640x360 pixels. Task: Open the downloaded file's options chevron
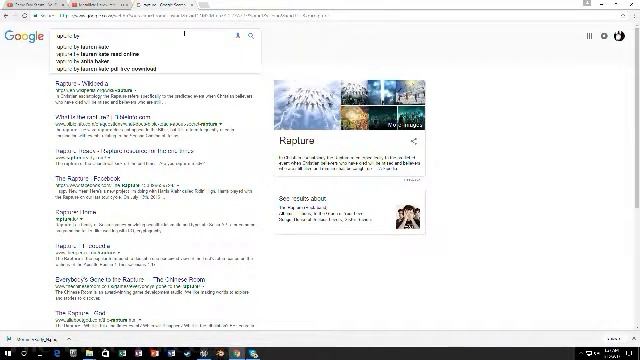pyautogui.click(x=69, y=339)
